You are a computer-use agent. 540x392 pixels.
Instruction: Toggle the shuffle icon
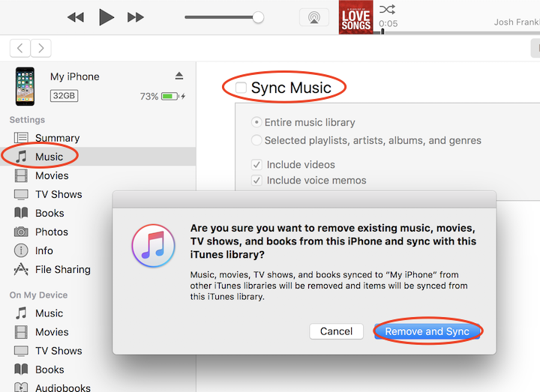click(x=387, y=10)
